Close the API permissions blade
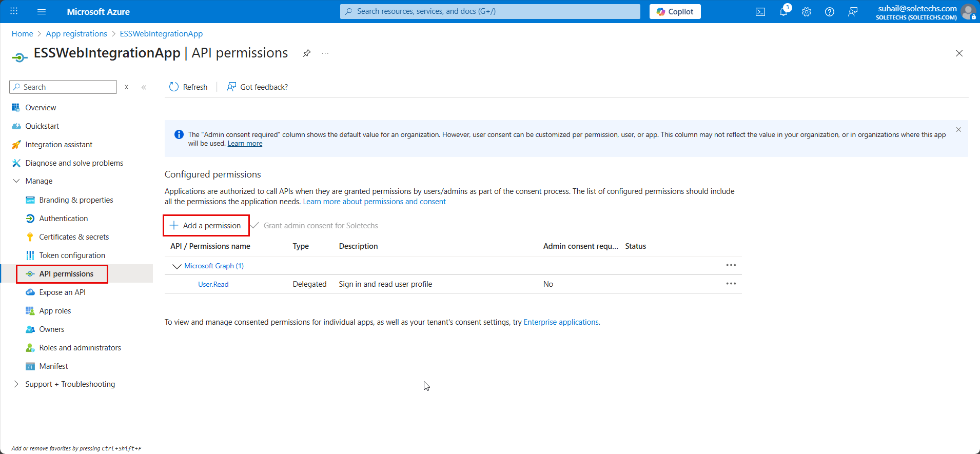980x454 pixels. (x=959, y=53)
